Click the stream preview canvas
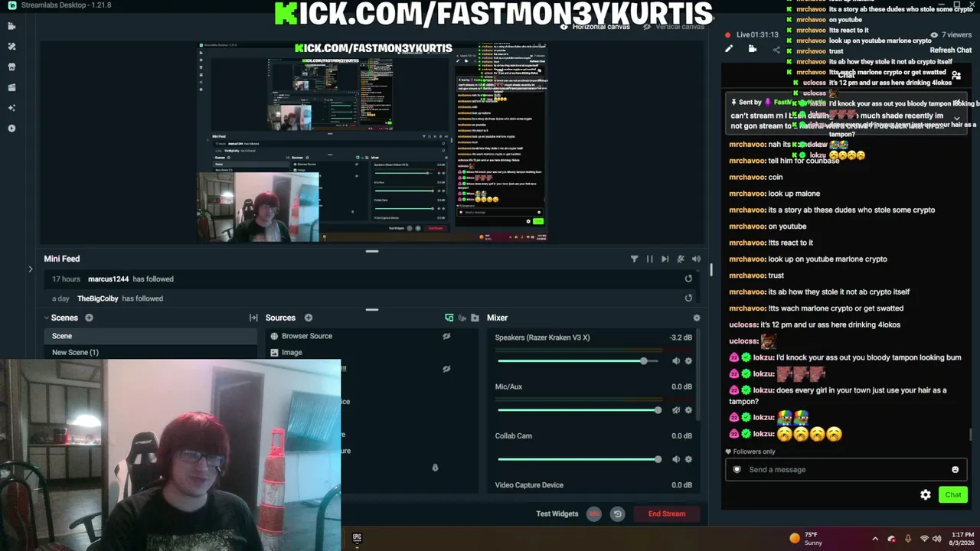 (x=373, y=142)
